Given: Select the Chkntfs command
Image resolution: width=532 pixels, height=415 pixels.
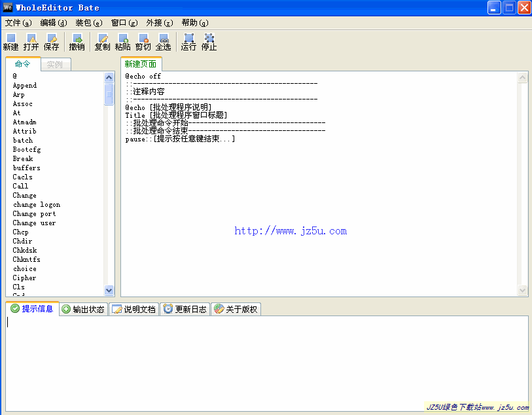Looking at the screenshot, I should click(26, 259).
